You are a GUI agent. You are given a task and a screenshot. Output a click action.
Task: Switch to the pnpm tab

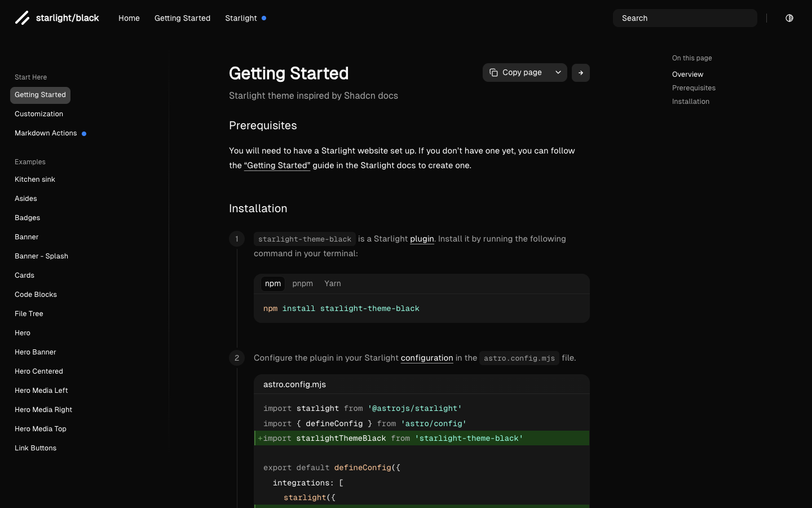pos(303,284)
